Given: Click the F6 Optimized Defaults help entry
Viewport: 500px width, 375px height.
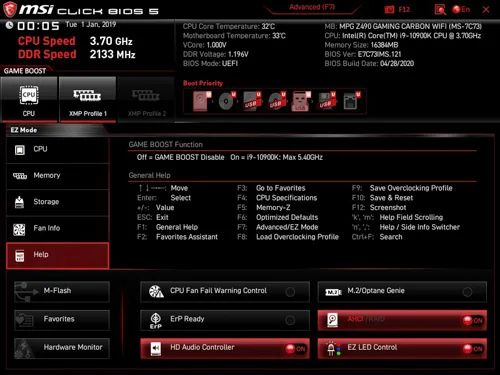Looking at the screenshot, I should point(277,217).
